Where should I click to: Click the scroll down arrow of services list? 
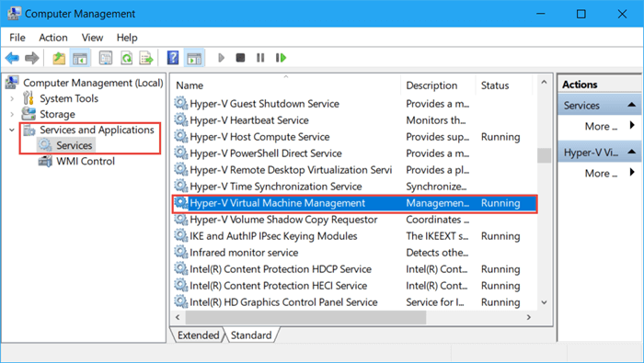coord(545,302)
